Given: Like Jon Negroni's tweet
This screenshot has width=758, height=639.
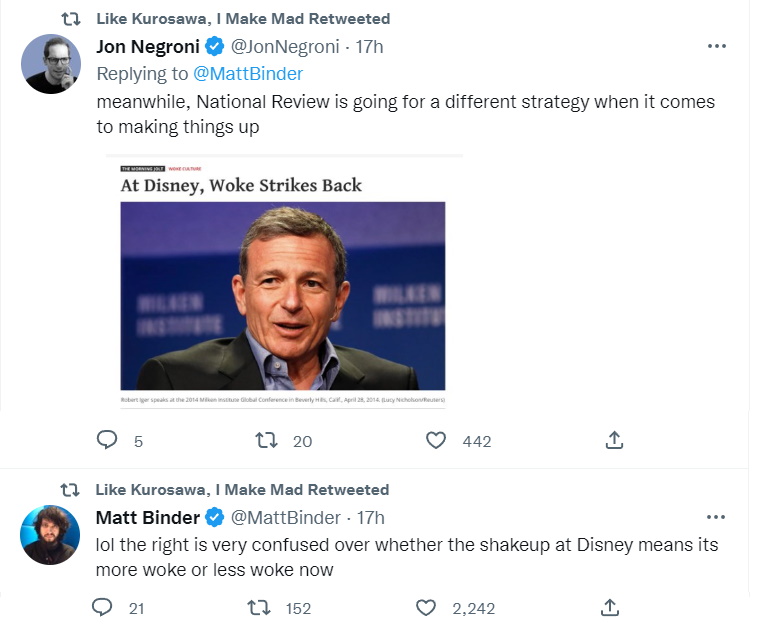Looking at the screenshot, I should point(436,440).
